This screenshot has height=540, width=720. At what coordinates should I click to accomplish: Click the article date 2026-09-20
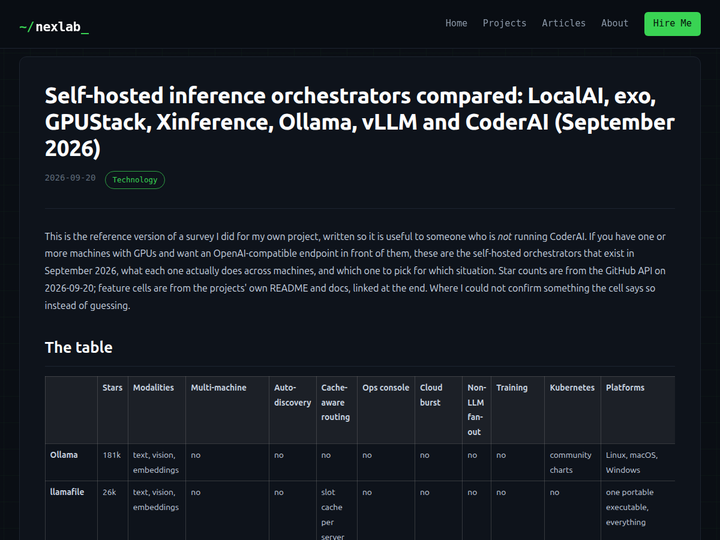pyautogui.click(x=70, y=178)
